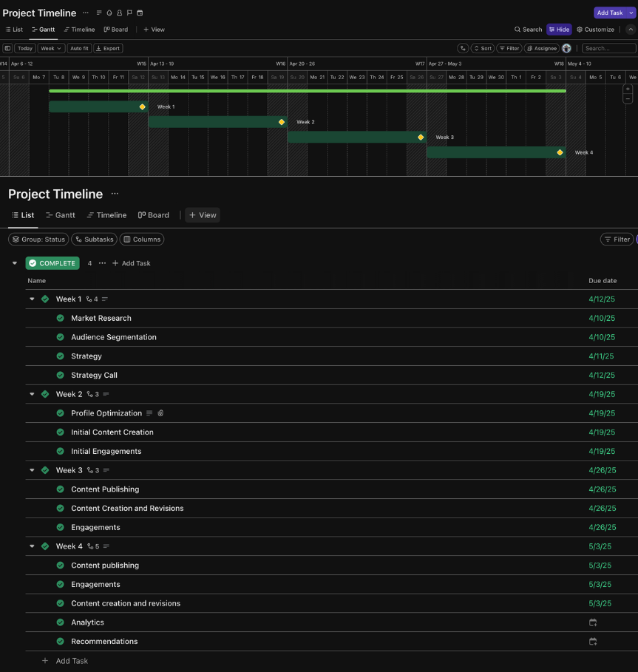Collapse the Week 4 subtasks
Image resolution: width=638 pixels, height=672 pixels.
tap(32, 546)
